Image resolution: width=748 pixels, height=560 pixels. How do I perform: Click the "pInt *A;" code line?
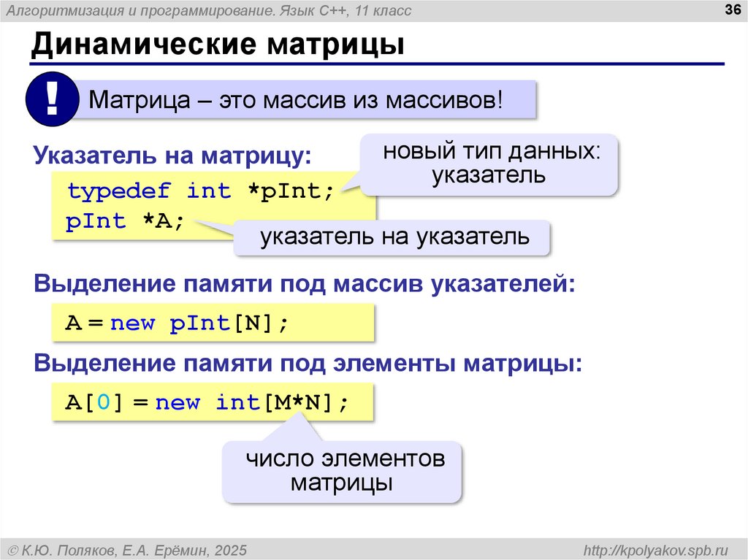124,220
